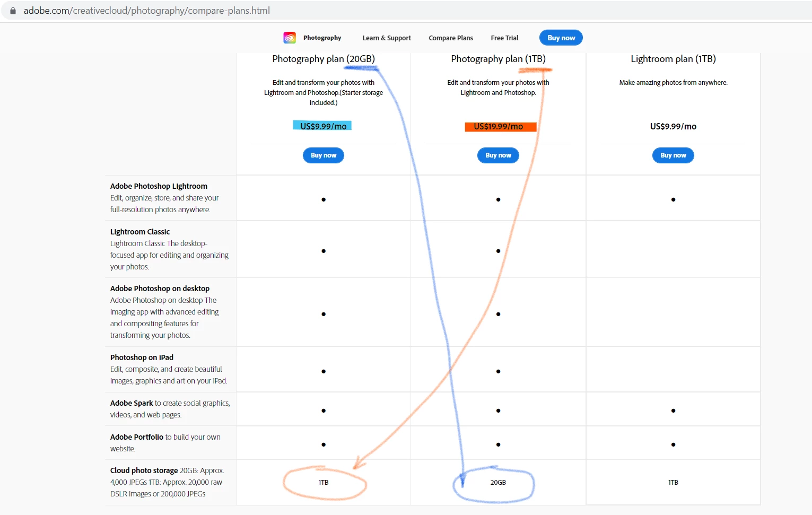Select Photography plan (1TB) heading

click(498, 59)
